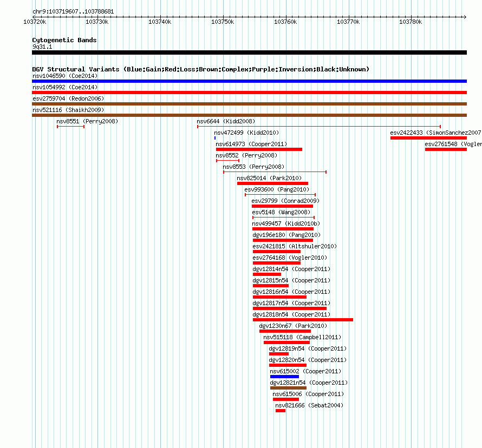Select the red esv2422433 bar
This screenshot has height=448, width=482.
(428, 138)
